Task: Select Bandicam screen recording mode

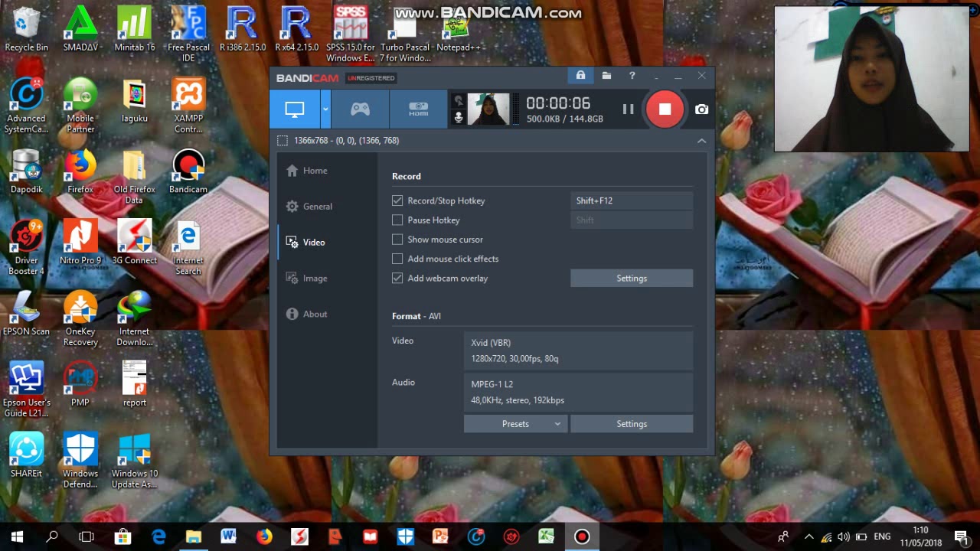Action: [295, 109]
